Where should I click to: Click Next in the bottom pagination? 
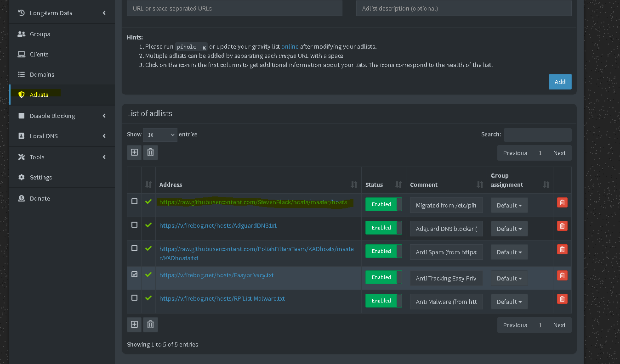pos(559,325)
